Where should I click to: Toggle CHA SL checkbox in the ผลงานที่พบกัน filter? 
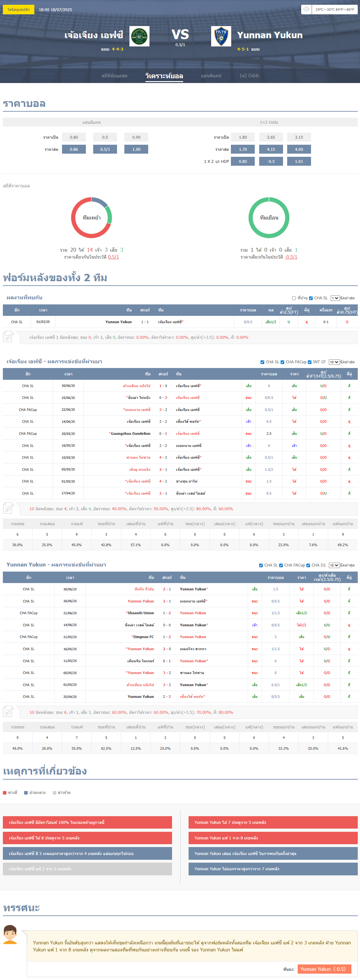coord(311,298)
